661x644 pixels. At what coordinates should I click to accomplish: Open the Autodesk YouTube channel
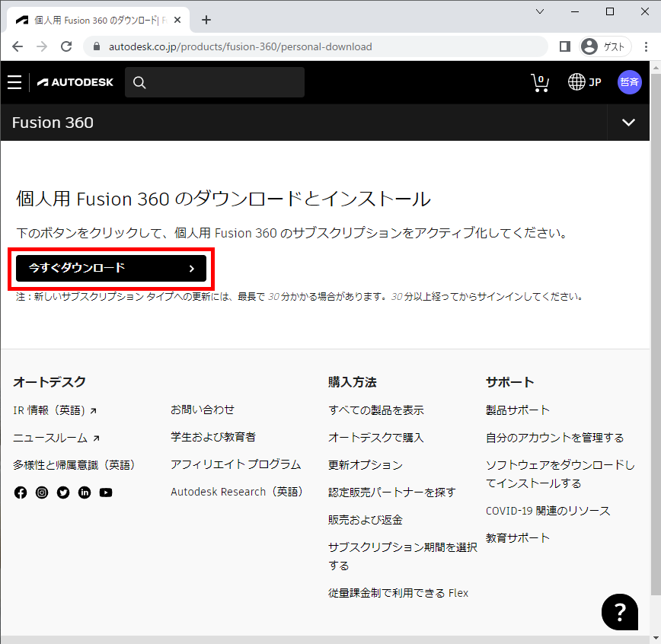(x=106, y=493)
